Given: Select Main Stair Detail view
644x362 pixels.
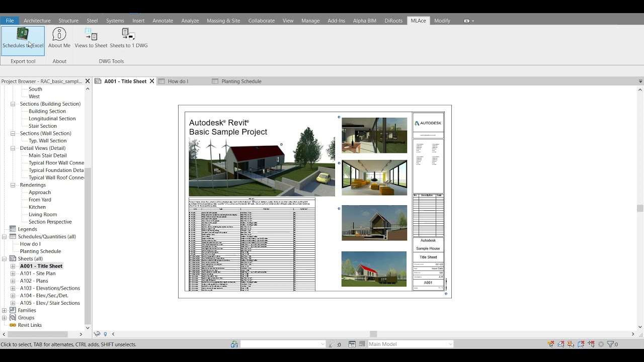Looking at the screenshot, I should (48, 155).
